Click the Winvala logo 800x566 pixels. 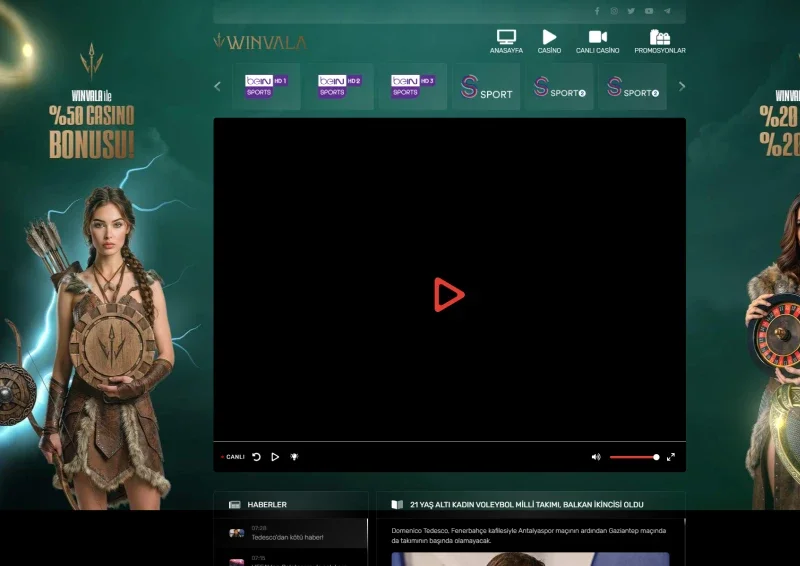[x=260, y=41]
